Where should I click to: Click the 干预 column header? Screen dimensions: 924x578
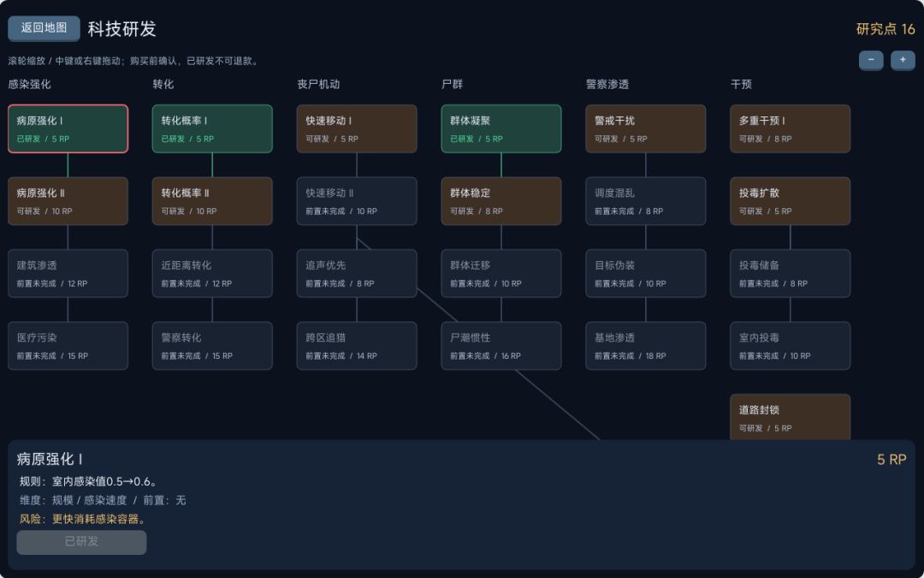(x=741, y=84)
